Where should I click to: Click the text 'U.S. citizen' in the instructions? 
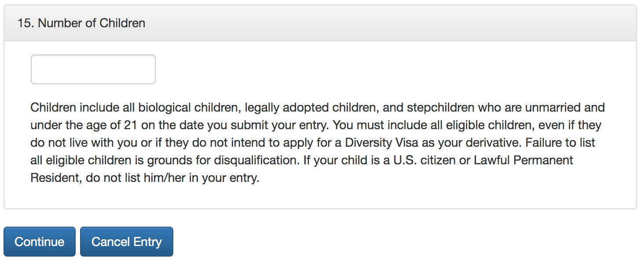[x=426, y=160]
